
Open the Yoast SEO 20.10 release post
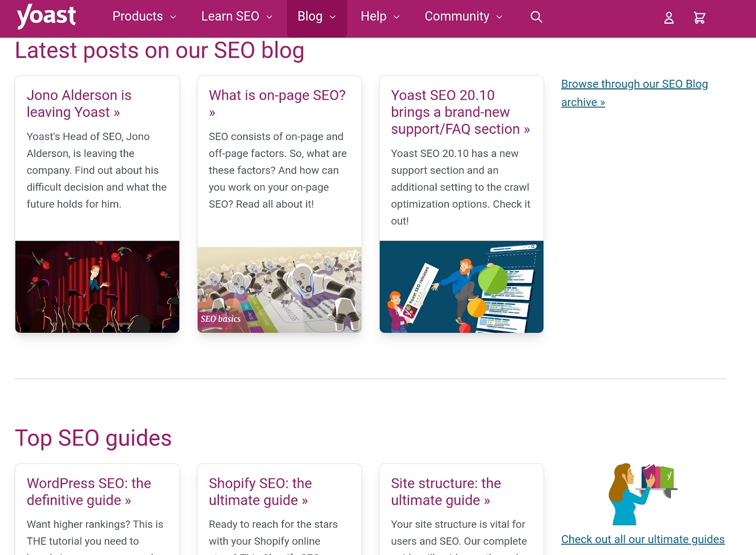click(460, 112)
